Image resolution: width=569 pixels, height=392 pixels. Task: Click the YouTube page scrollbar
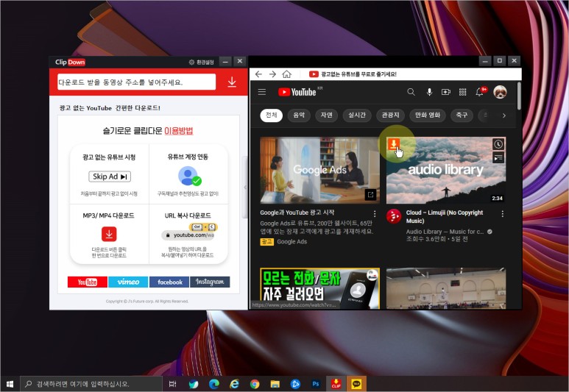519,96
